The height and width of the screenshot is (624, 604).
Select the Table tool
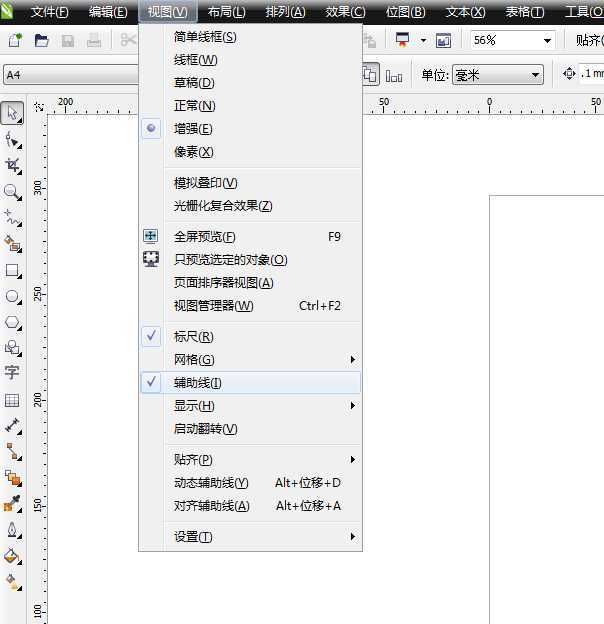(x=12, y=400)
